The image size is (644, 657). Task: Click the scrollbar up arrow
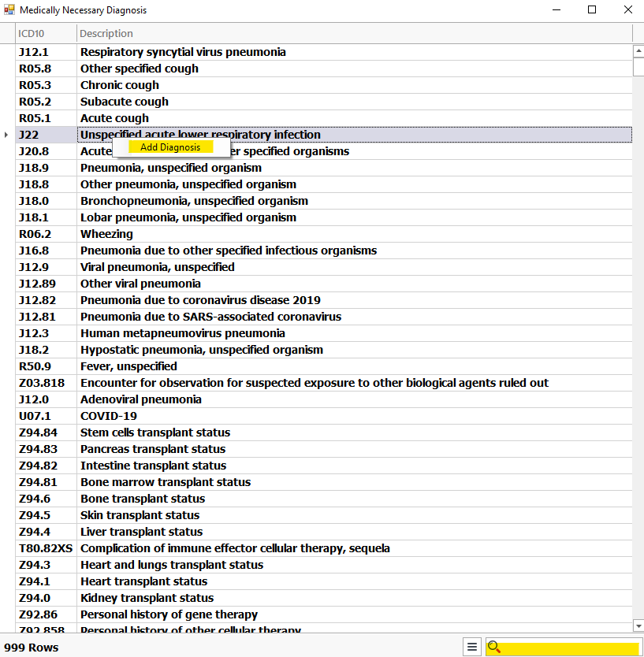pyautogui.click(x=638, y=51)
